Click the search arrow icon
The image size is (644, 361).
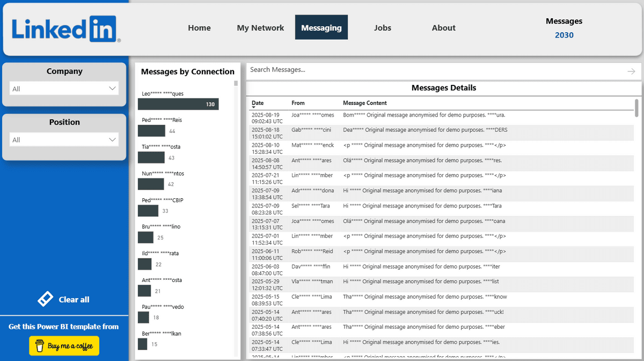(x=631, y=71)
